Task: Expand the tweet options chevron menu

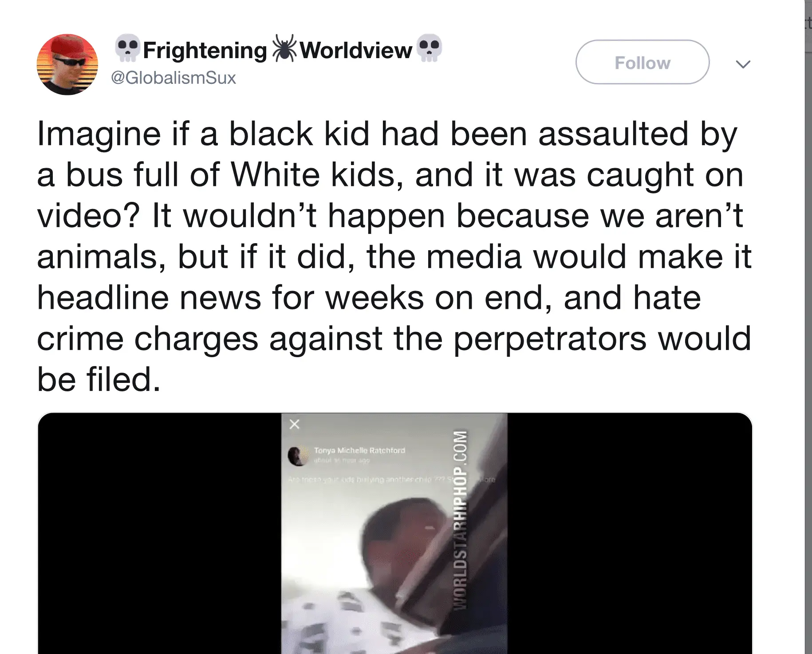Action: 743,64
